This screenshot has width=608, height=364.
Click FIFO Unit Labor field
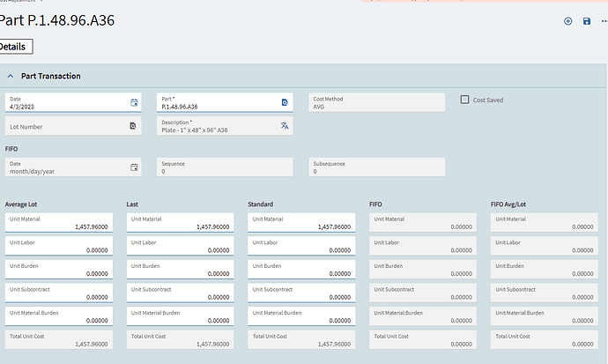click(423, 246)
